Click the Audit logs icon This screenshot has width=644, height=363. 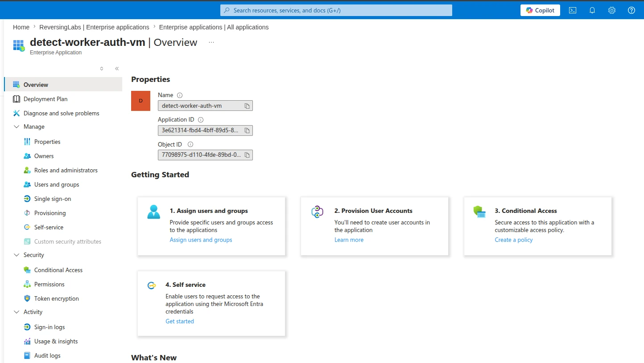[27, 355]
